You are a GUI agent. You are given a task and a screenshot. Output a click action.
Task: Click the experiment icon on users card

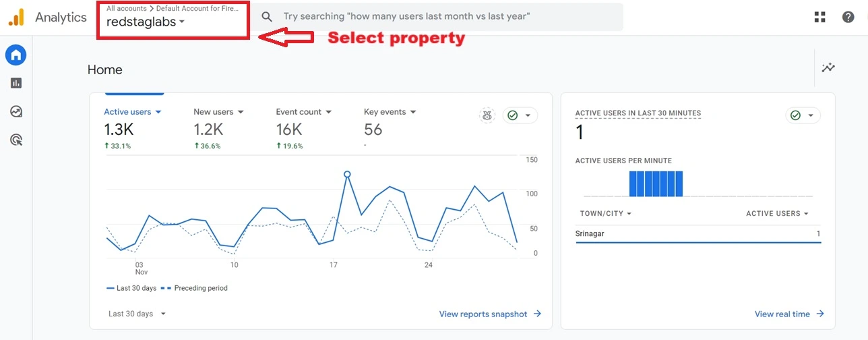[487, 115]
